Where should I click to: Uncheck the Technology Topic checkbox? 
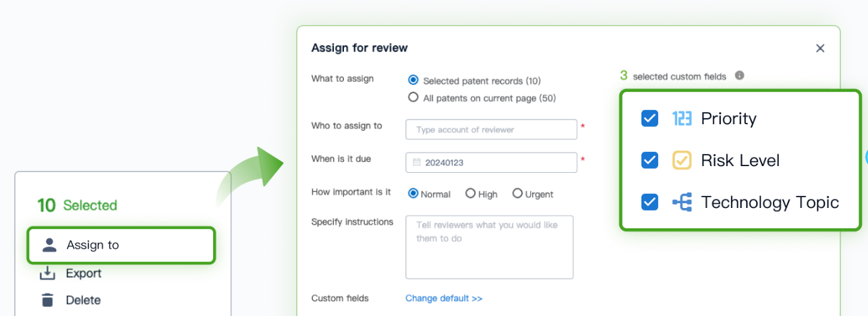coord(649,203)
